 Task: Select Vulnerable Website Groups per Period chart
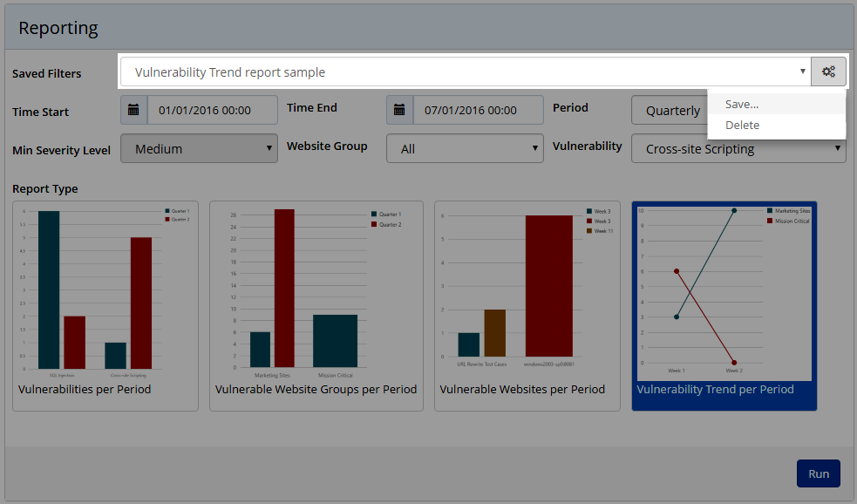point(316,305)
